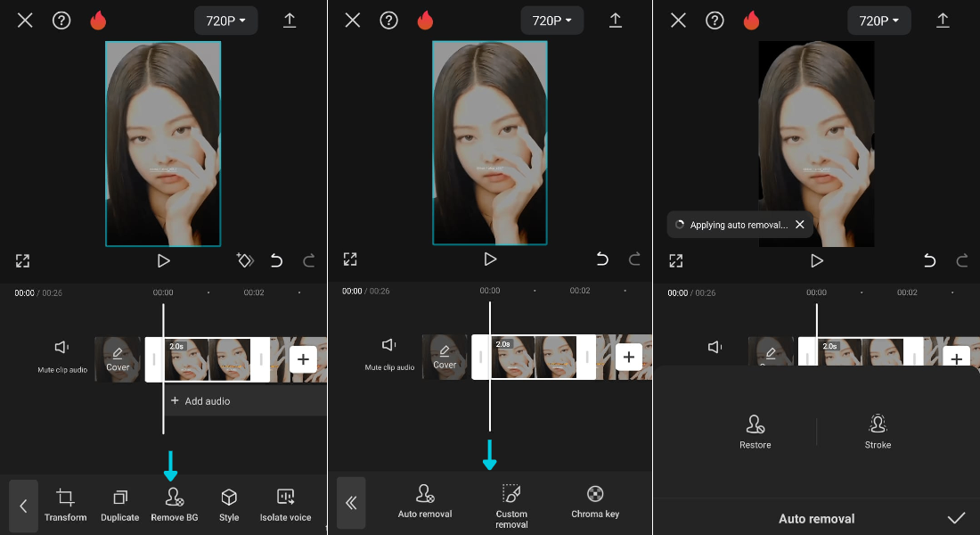Apply the Stroke effect
Screen dimensions: 980x535
(878, 432)
